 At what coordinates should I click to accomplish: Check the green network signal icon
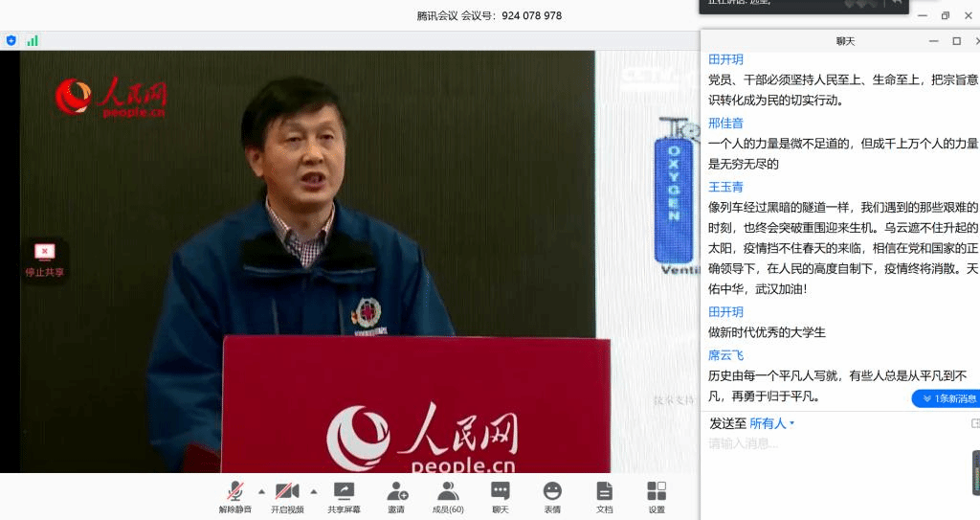(33, 40)
